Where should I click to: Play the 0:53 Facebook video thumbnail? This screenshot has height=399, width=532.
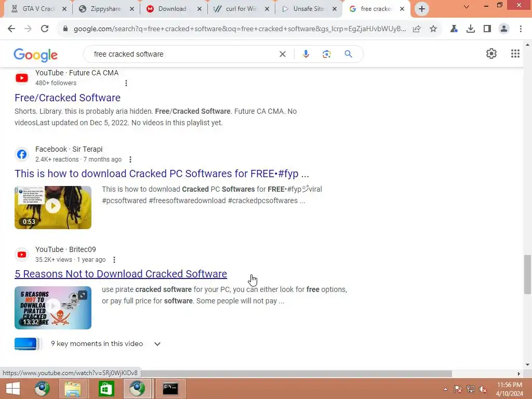coord(53,207)
